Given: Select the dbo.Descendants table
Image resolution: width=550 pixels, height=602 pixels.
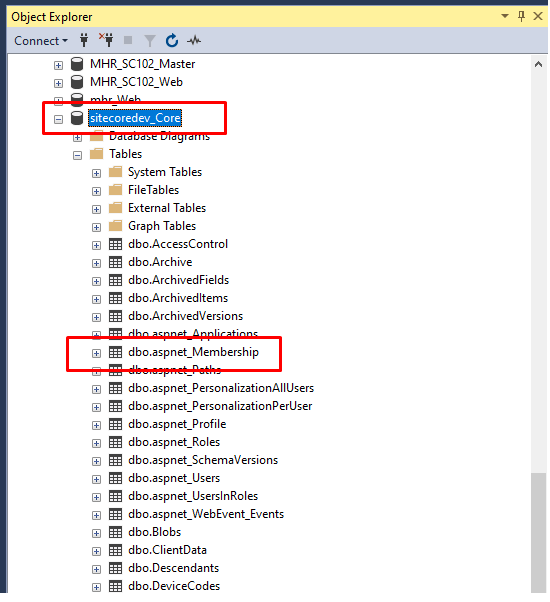Looking at the screenshot, I should (x=173, y=568).
